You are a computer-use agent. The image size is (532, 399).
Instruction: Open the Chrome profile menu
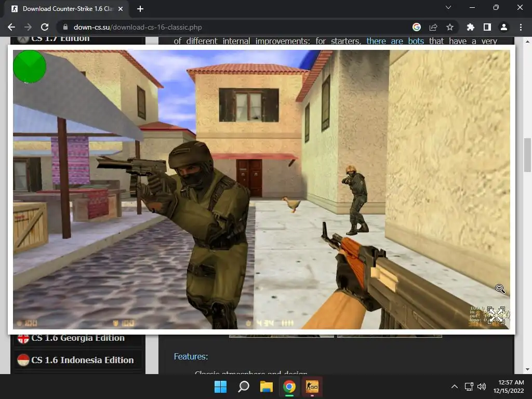point(504,27)
